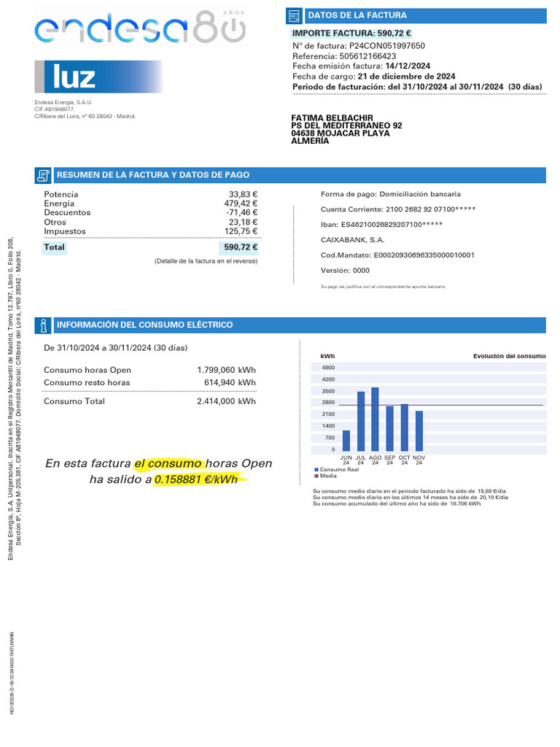Click the JUN 24 bar in chart

(x=346, y=441)
